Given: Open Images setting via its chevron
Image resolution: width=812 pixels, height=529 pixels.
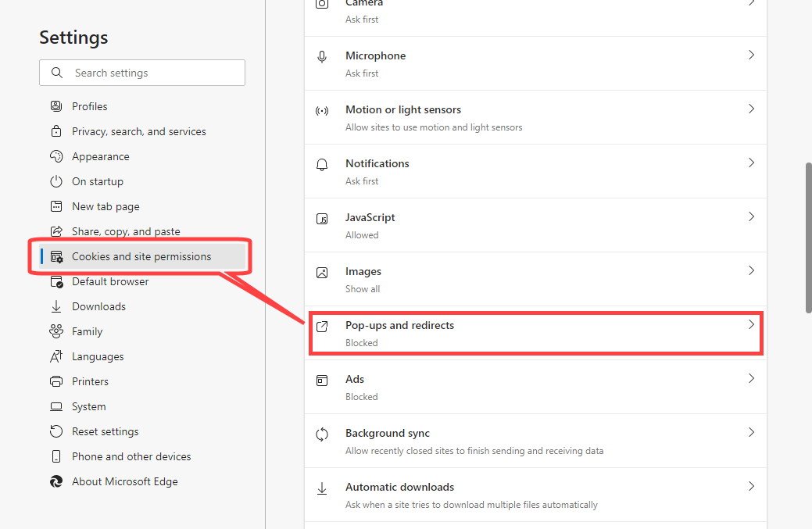Looking at the screenshot, I should point(751,270).
